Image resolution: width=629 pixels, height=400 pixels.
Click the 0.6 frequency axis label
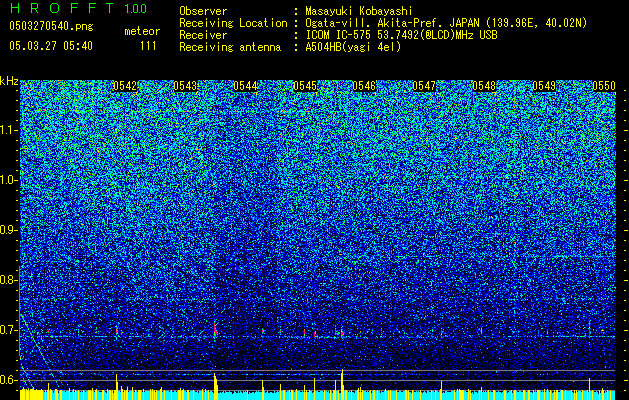(8, 380)
